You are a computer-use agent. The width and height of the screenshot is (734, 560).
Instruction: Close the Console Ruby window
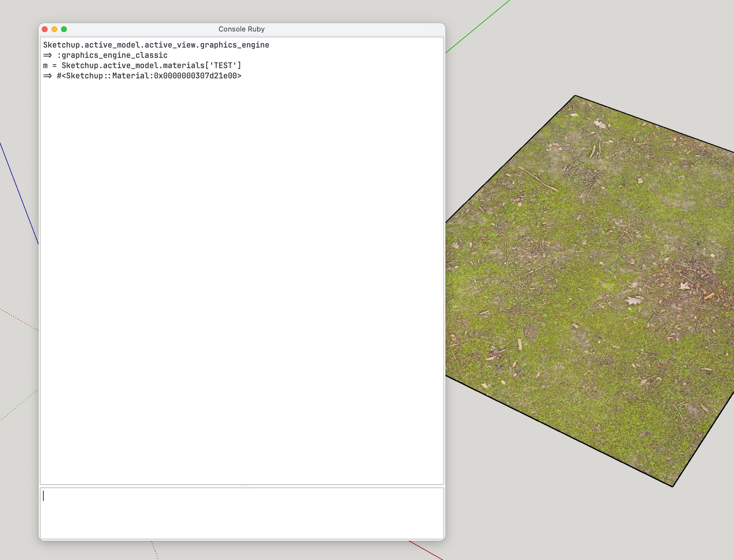click(x=45, y=29)
